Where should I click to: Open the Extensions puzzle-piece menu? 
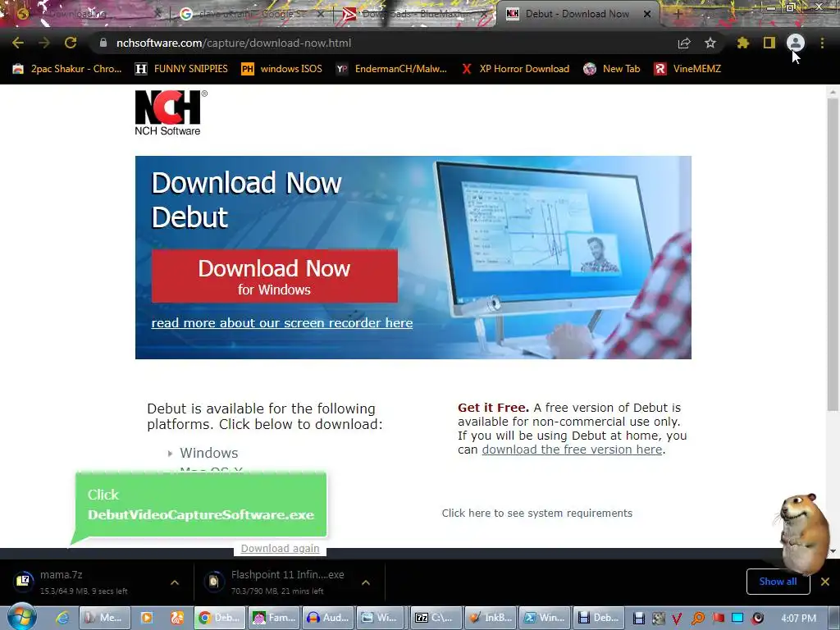click(743, 43)
